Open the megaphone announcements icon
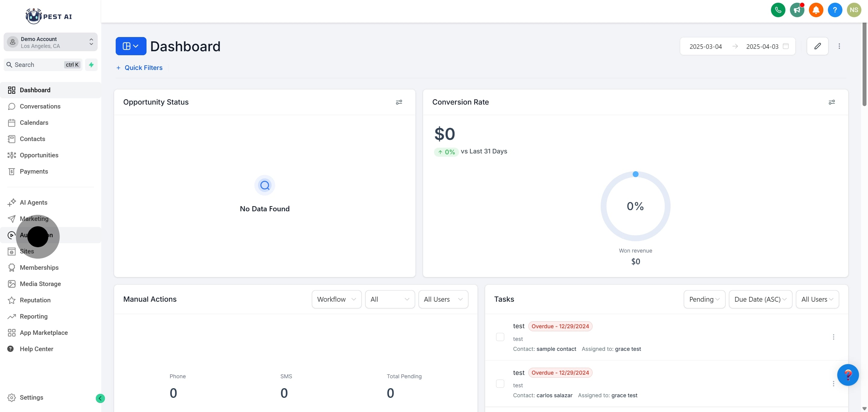 (x=797, y=10)
